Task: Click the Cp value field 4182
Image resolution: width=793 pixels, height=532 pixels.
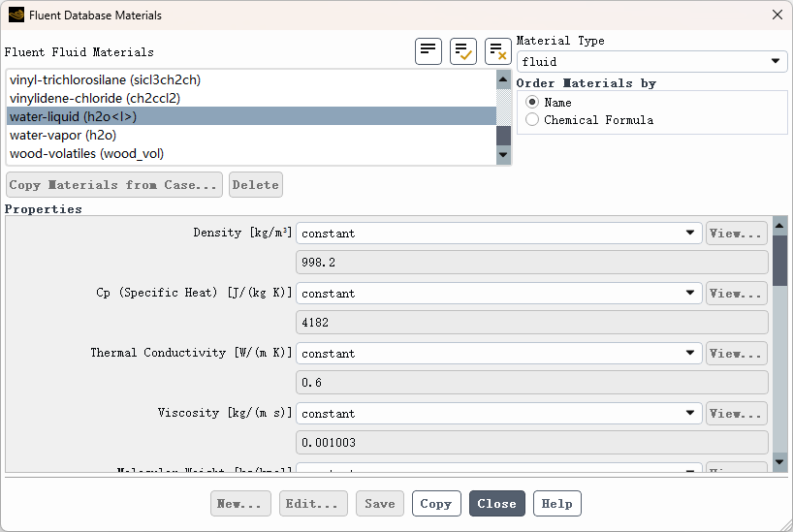Action: click(532, 323)
